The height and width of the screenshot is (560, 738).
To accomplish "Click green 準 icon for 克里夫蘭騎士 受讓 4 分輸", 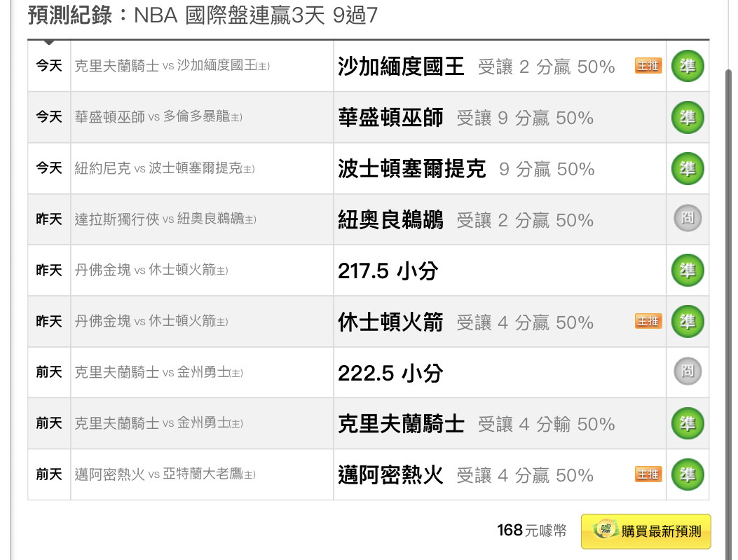I will tap(688, 423).
